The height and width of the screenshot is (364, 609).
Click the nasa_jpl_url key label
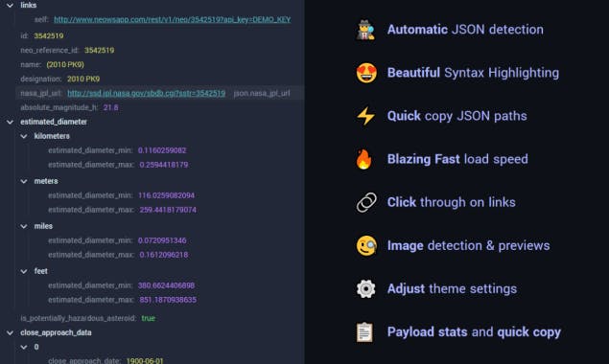coord(41,93)
